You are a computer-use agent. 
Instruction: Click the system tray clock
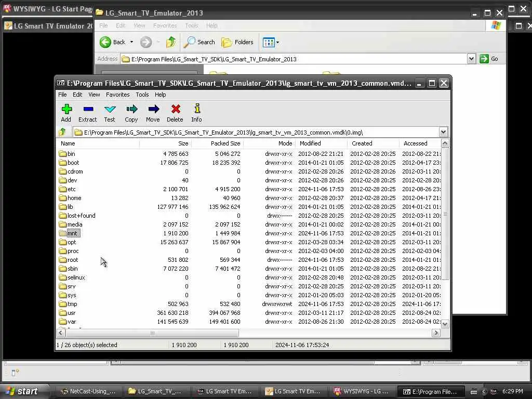click(x=513, y=391)
